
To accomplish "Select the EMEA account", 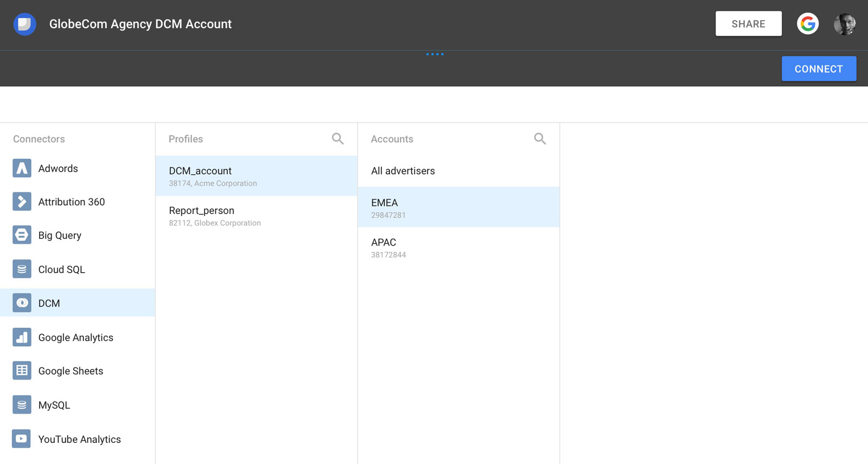I will click(459, 207).
